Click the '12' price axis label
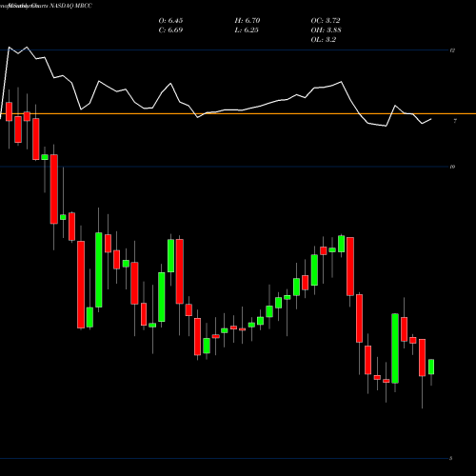The width and height of the screenshot is (476, 476). [x=452, y=50]
